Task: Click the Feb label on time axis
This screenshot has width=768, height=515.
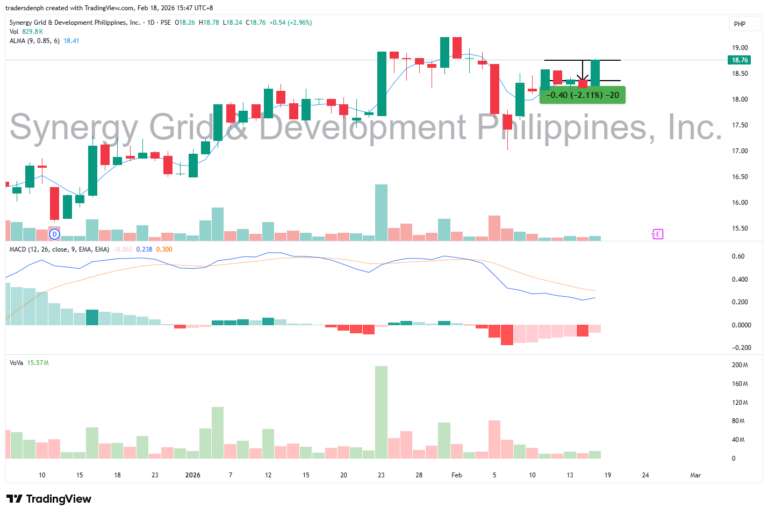Action: tap(456, 475)
